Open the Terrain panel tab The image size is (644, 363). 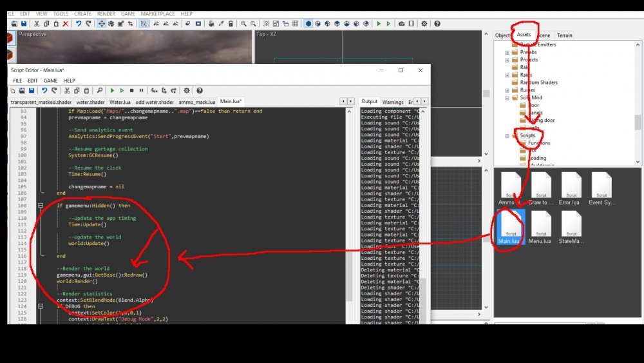[564, 35]
